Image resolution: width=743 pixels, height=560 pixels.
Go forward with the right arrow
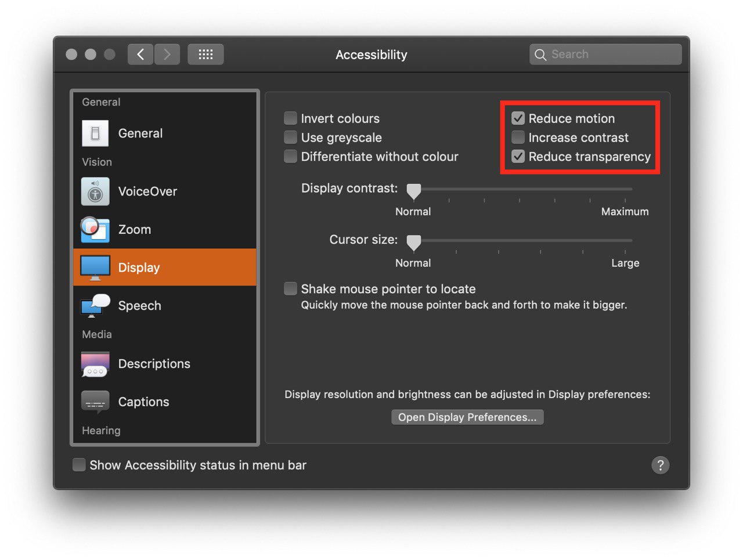click(167, 55)
